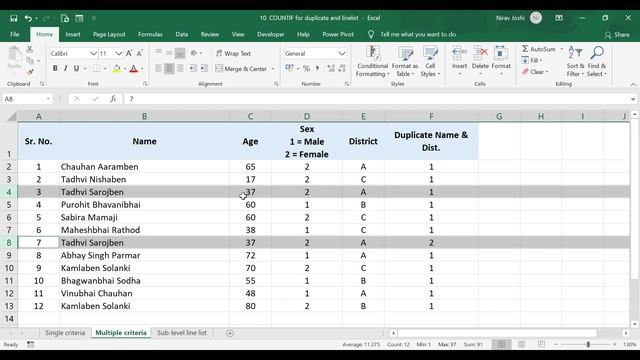Switch to the Data ribbon tab
640x360 pixels.
(182, 34)
